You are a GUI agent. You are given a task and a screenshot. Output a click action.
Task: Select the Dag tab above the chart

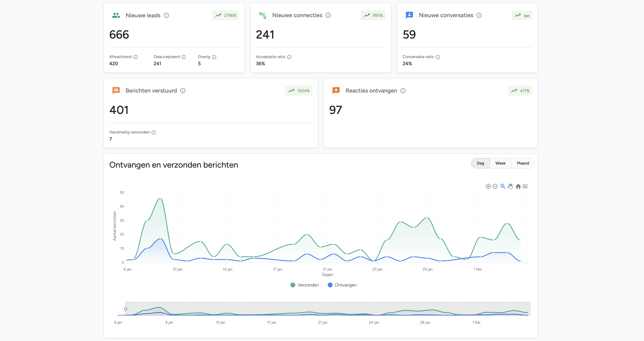pos(480,163)
